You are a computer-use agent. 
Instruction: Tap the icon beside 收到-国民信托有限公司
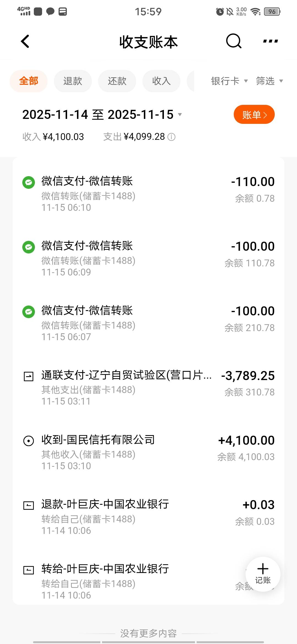29,441
